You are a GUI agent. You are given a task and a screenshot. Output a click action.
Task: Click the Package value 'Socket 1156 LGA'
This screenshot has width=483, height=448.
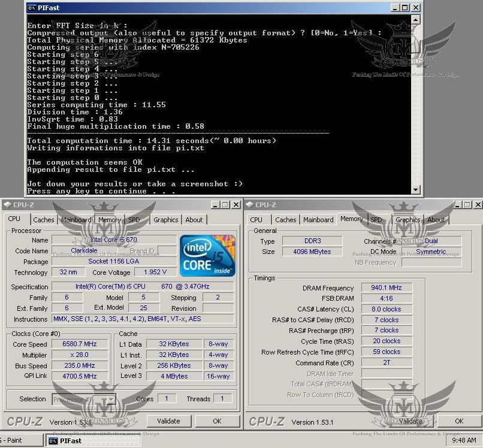click(x=114, y=261)
